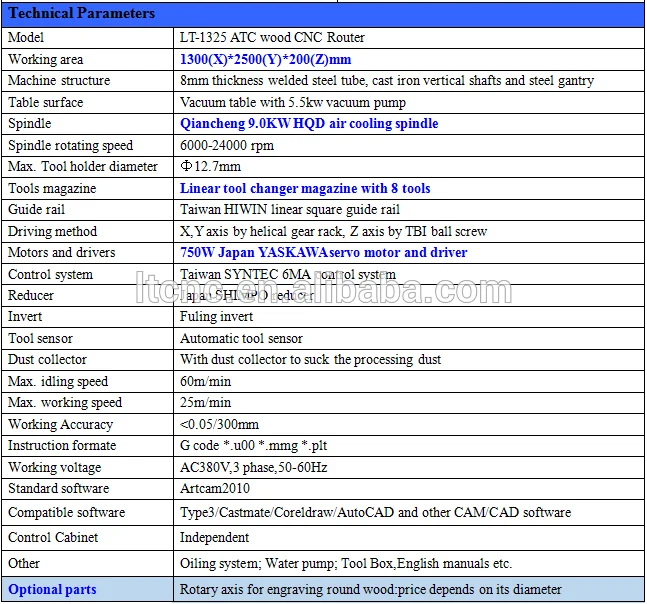Select the "Model" row label
Screen dimensions: 647x604
(x=26, y=38)
